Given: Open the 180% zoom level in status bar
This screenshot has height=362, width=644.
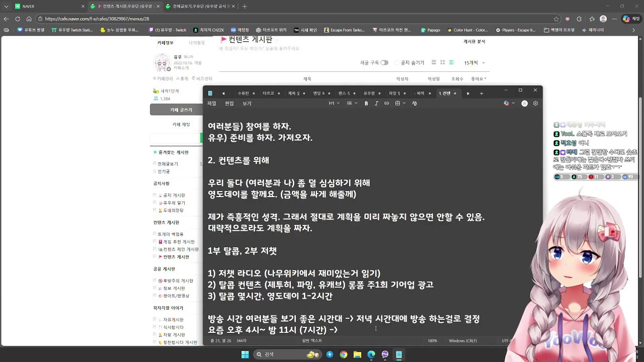Looking at the screenshot, I should 432,340.
